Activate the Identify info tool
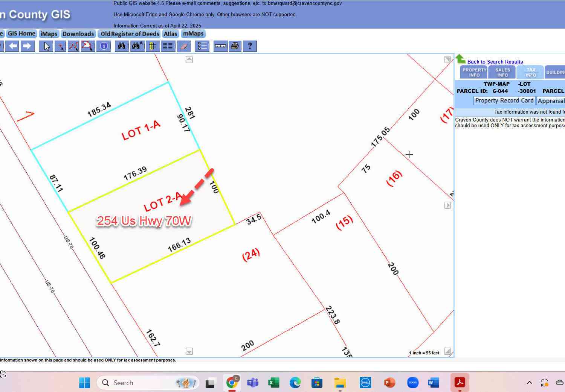The image size is (565, 392). click(104, 46)
